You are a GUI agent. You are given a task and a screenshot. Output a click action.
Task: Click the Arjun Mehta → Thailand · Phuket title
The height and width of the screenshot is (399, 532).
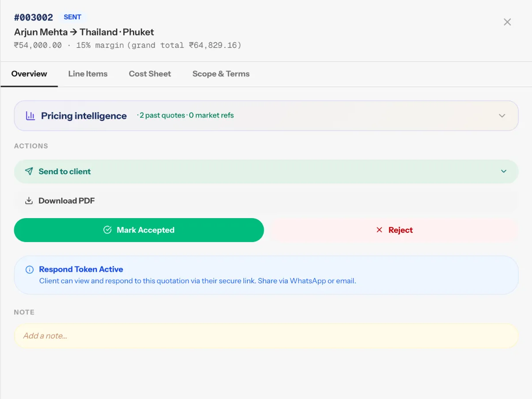coord(84,32)
